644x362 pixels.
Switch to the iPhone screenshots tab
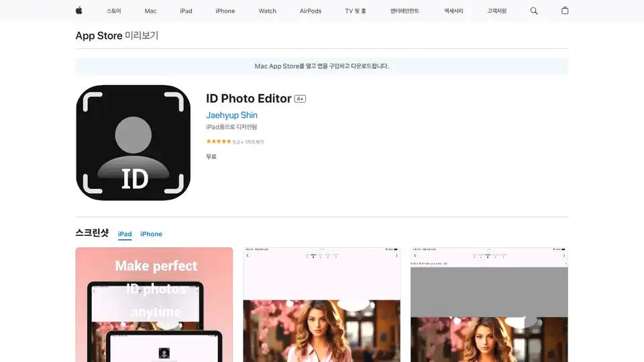pyautogui.click(x=151, y=234)
